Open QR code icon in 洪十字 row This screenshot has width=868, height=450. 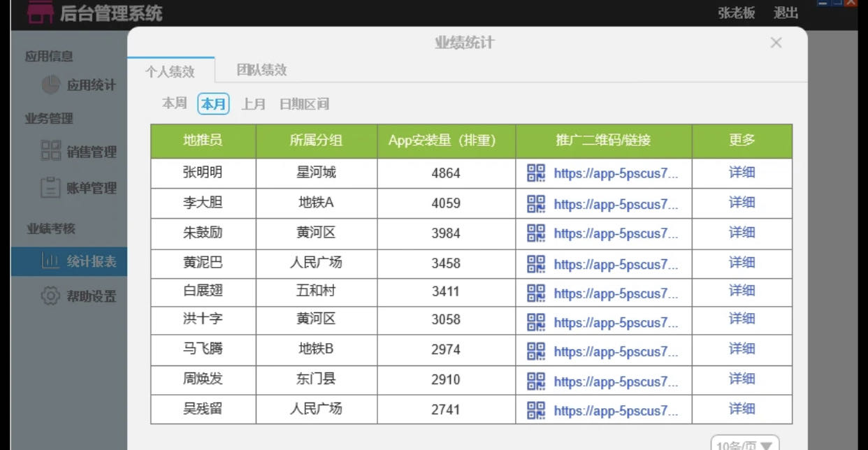536,322
